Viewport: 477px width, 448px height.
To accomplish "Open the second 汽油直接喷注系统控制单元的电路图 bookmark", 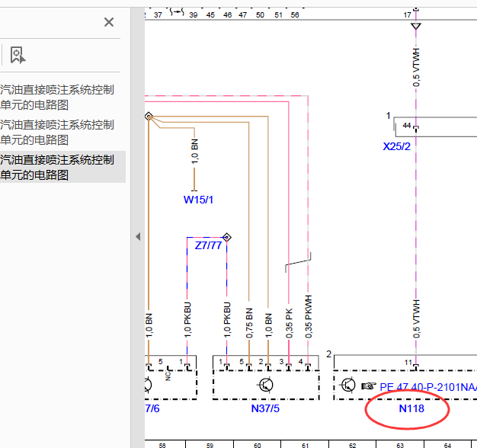I will pos(58,133).
